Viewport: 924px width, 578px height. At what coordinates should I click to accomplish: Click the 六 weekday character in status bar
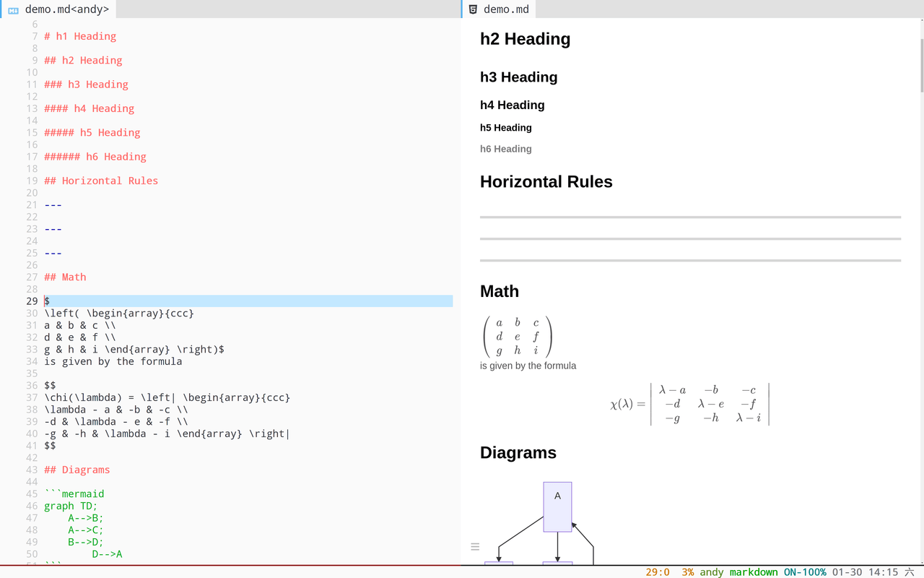[x=910, y=572]
